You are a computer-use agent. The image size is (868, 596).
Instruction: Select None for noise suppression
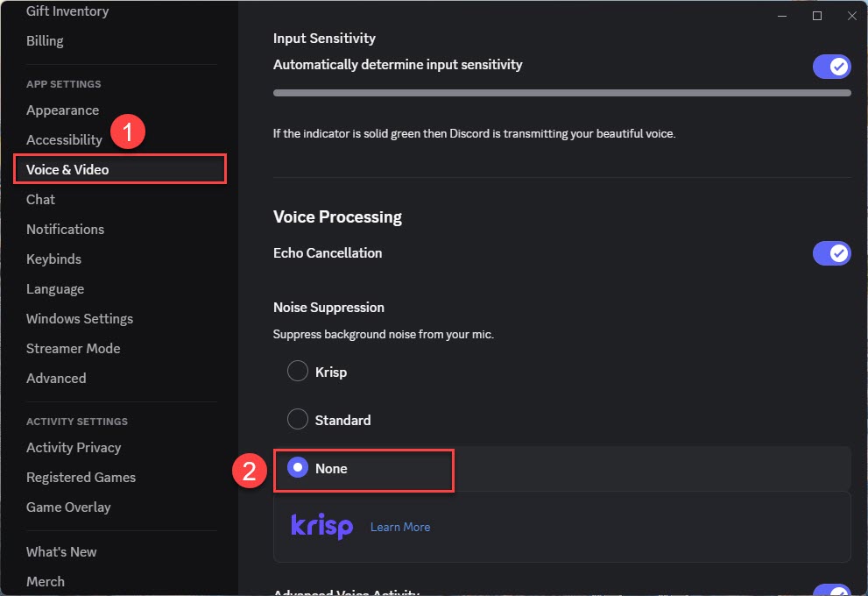[297, 468]
